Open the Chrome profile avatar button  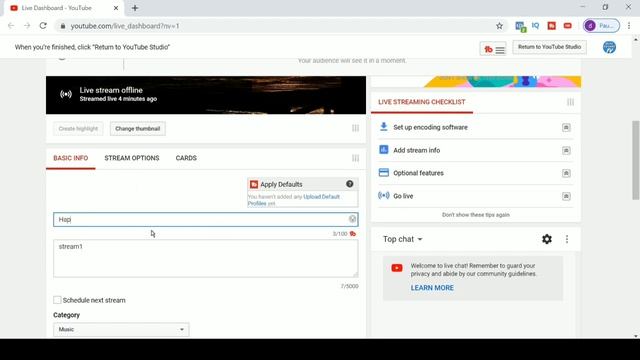tap(601, 26)
